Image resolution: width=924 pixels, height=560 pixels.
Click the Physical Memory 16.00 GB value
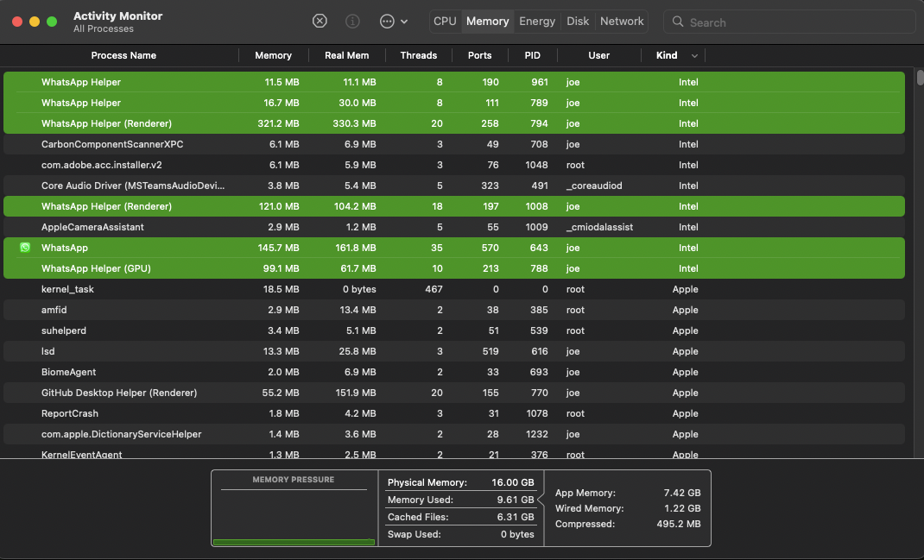click(x=513, y=482)
